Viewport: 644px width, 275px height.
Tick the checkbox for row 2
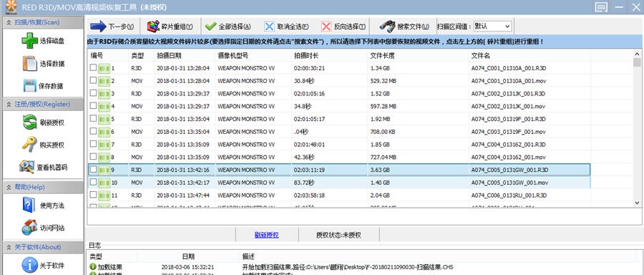click(93, 80)
